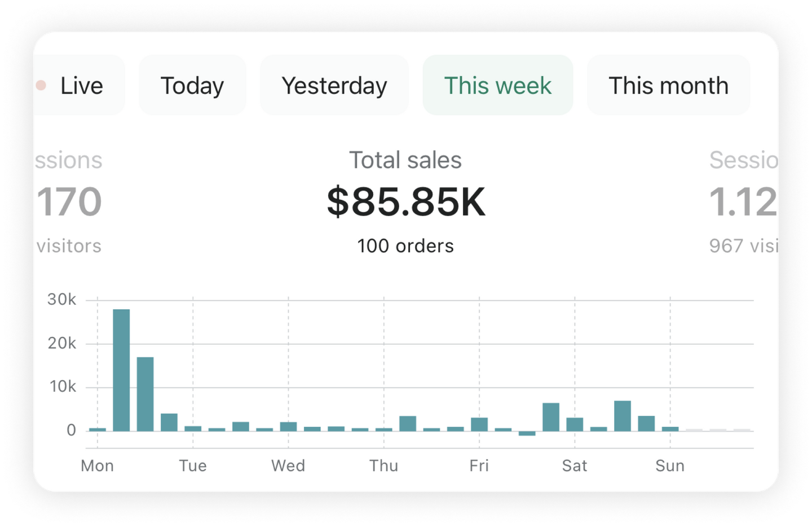
Task: Click the 30k y-axis label
Action: (x=61, y=300)
